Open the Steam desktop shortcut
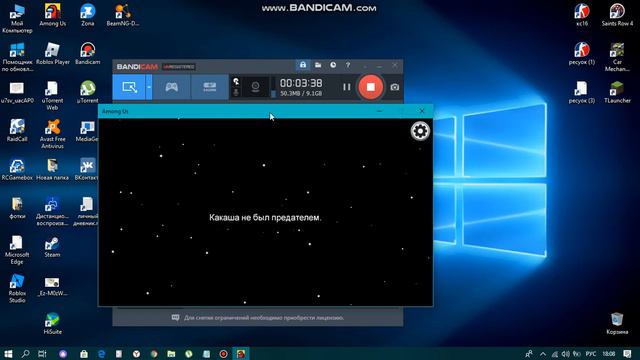Viewport: 640px width, 360px height. pyautogui.click(x=52, y=246)
